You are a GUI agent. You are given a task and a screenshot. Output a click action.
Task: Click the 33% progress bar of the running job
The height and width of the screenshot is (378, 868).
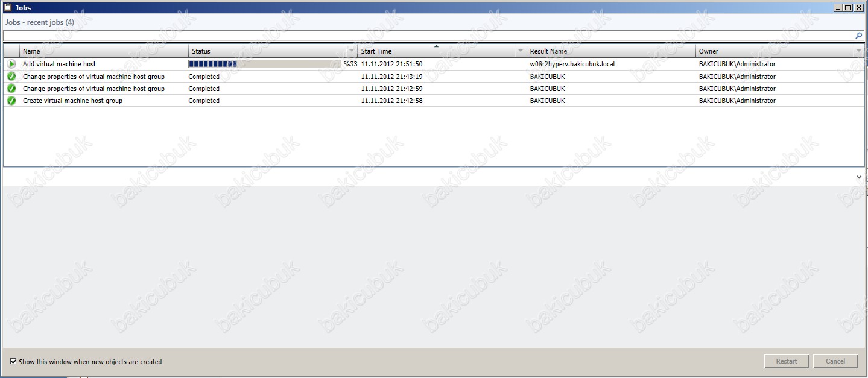[x=264, y=64]
